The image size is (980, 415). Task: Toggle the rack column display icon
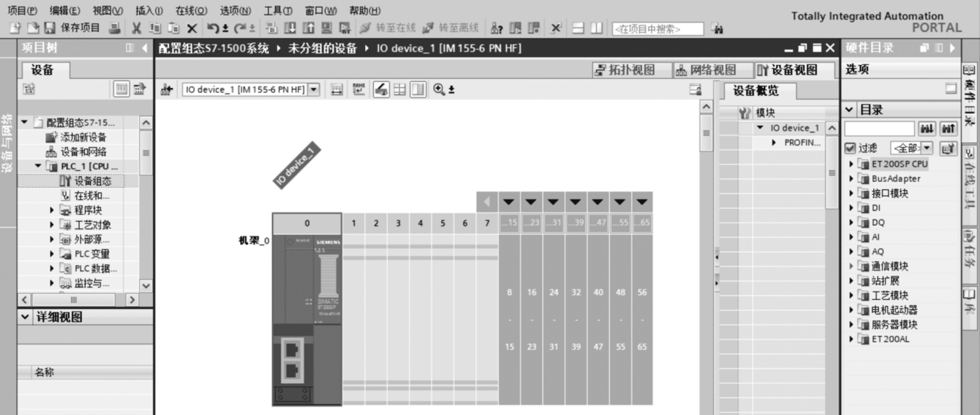pyautogui.click(x=418, y=89)
